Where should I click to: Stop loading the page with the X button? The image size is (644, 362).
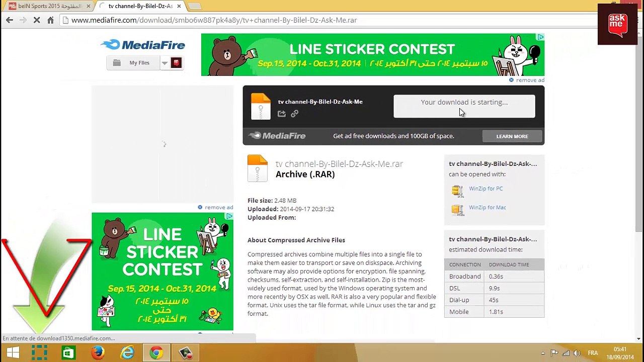[x=37, y=20]
